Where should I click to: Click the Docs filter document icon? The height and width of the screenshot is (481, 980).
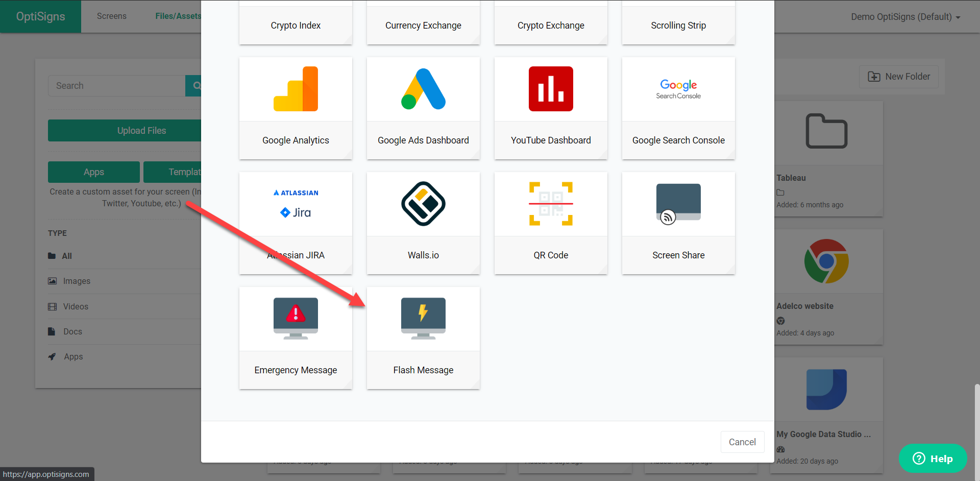pos(51,331)
